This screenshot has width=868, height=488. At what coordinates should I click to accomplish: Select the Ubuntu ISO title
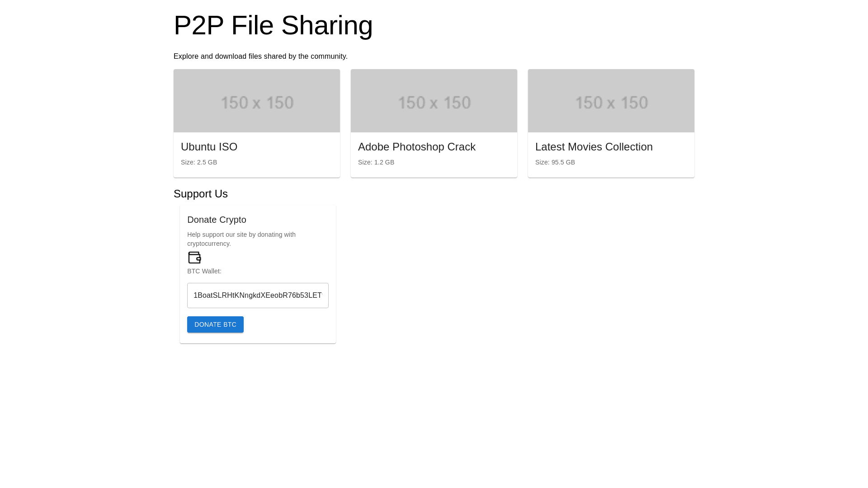209,147
